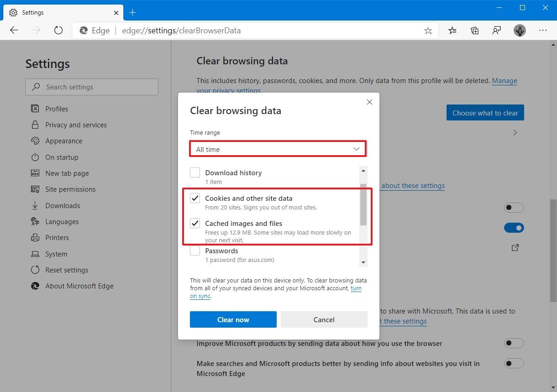Reload the page with the refresh icon
Image resolution: width=557 pixels, height=392 pixels.
(x=59, y=30)
